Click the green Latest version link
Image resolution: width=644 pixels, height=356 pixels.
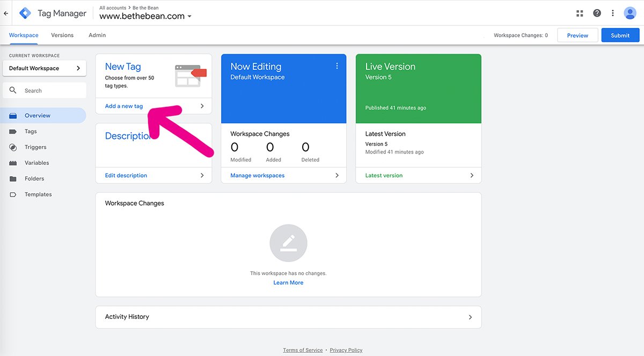tap(384, 176)
